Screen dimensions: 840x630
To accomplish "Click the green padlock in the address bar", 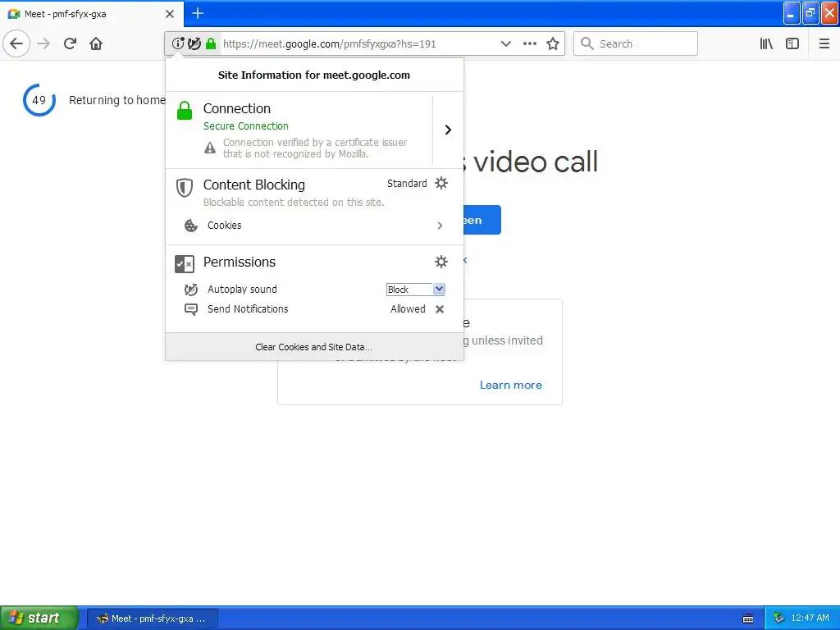I will point(211,43).
